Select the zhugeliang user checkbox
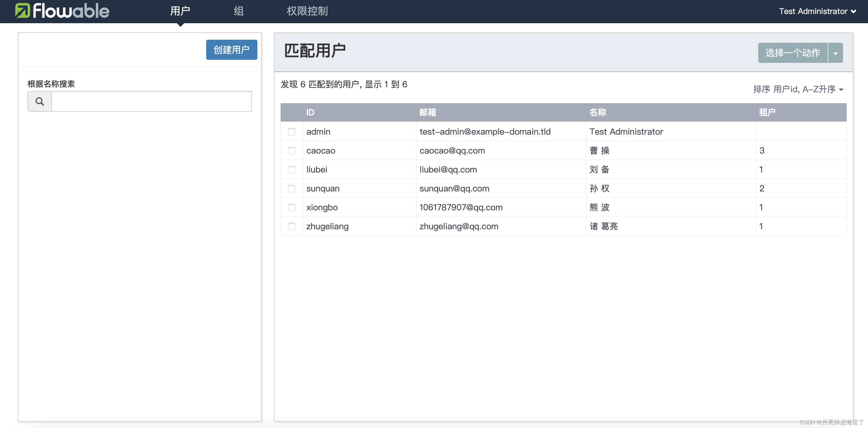The height and width of the screenshot is (428, 868). [292, 226]
